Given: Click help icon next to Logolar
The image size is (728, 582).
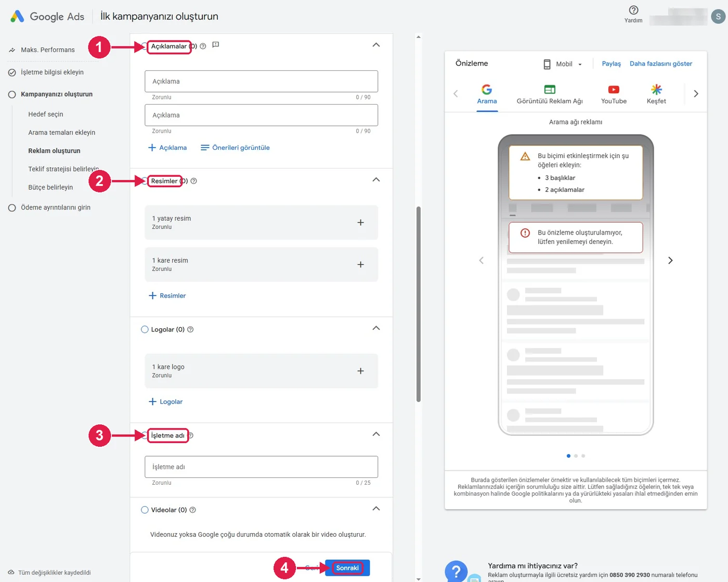Looking at the screenshot, I should pyautogui.click(x=190, y=329).
